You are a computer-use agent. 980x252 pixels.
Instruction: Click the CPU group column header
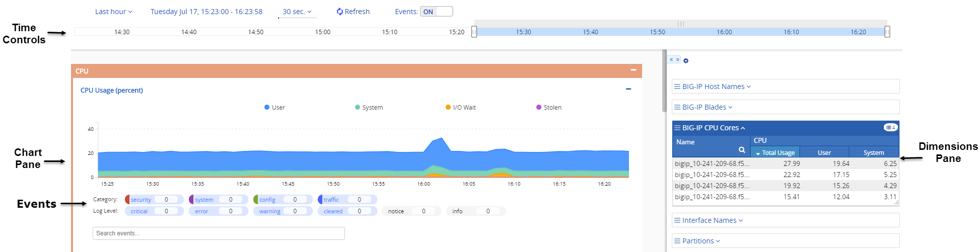[824, 140]
